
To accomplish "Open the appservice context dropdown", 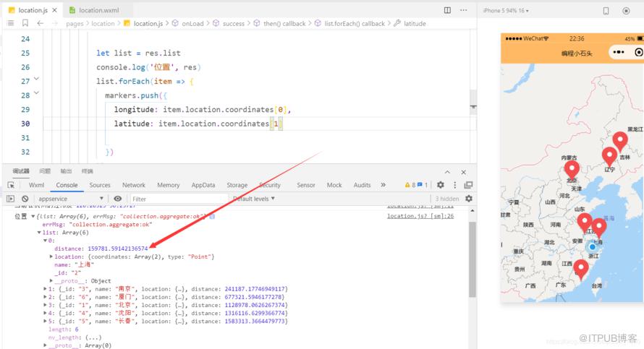I will [x=70, y=199].
